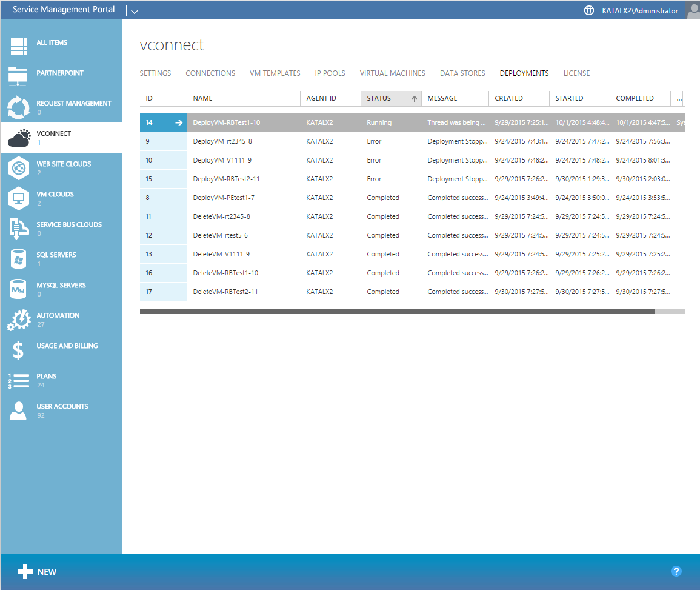Sort by the Message column header
Image resolution: width=700 pixels, height=590 pixels.
pos(455,98)
